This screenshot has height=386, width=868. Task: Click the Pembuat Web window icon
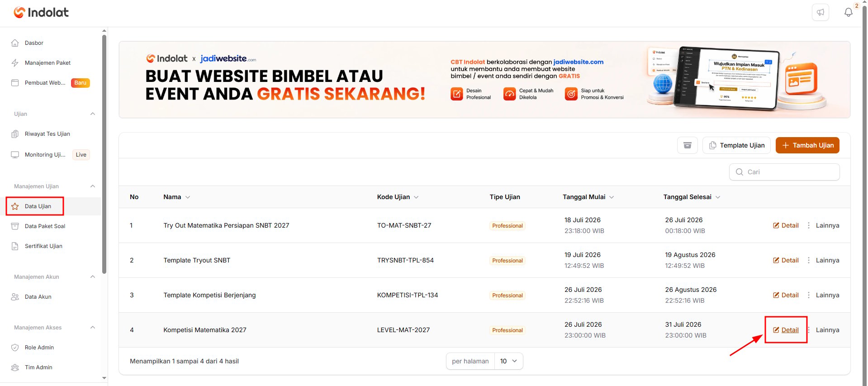(15, 83)
